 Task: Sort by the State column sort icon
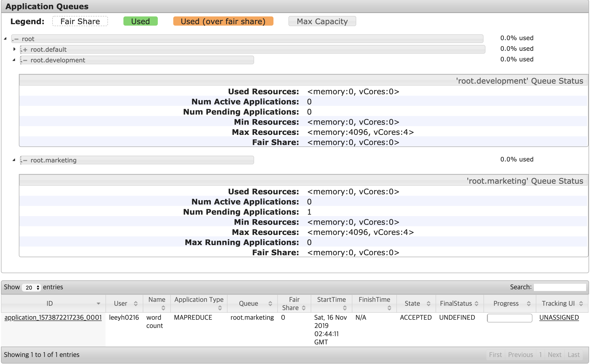(x=428, y=303)
